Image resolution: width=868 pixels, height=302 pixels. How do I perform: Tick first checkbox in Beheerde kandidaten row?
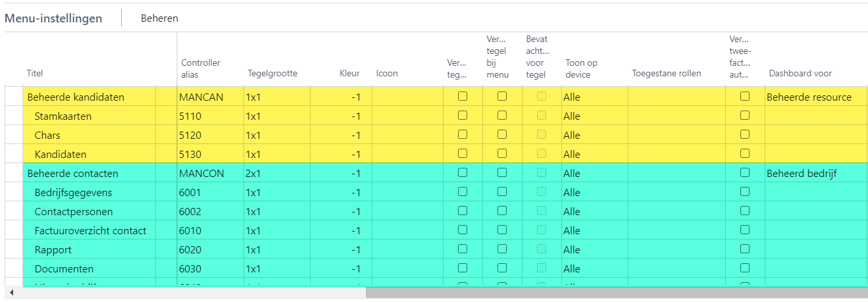point(463,96)
